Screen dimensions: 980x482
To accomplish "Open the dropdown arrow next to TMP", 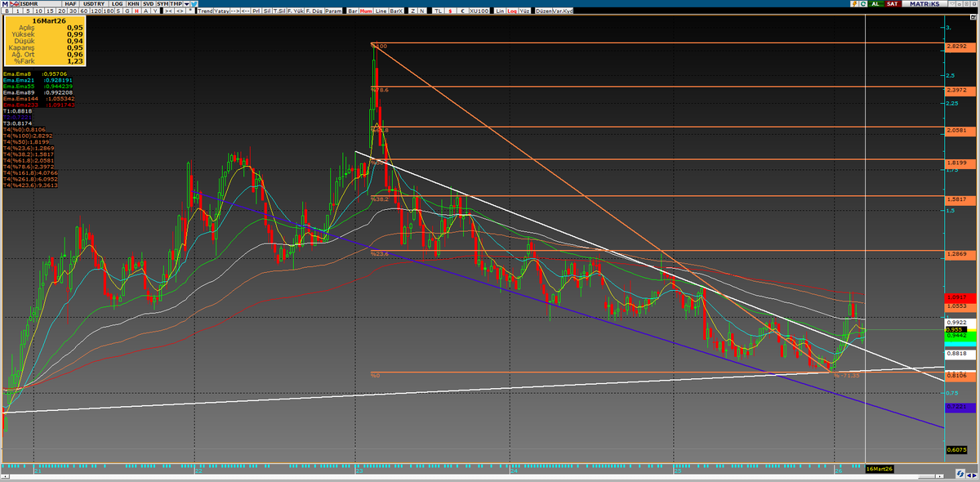I will click(x=186, y=4).
